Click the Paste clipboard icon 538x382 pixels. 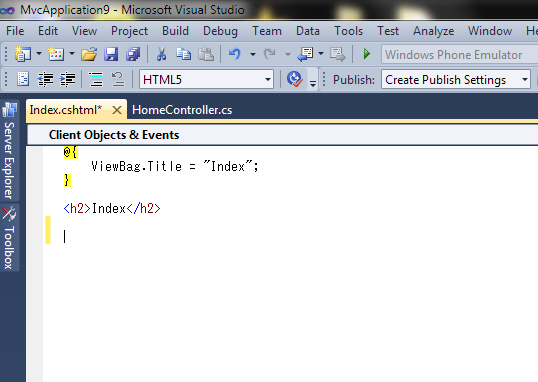click(x=206, y=54)
